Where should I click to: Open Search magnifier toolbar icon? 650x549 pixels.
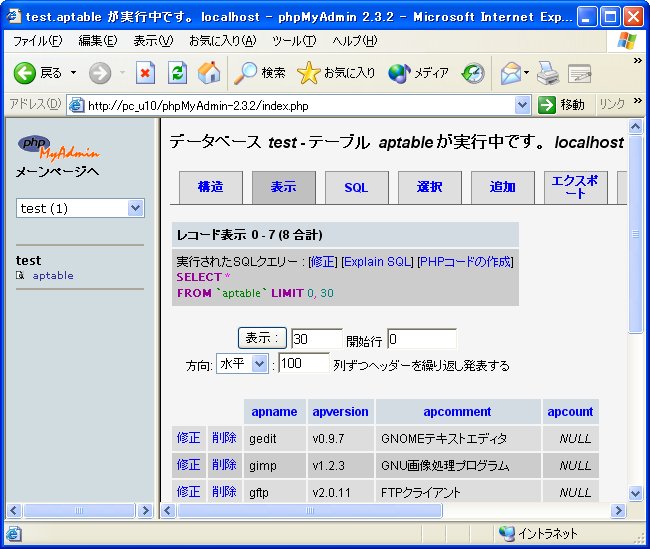click(245, 73)
